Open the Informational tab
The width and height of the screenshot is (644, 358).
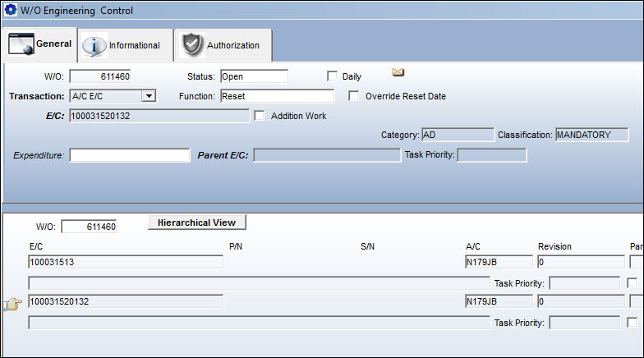point(126,46)
